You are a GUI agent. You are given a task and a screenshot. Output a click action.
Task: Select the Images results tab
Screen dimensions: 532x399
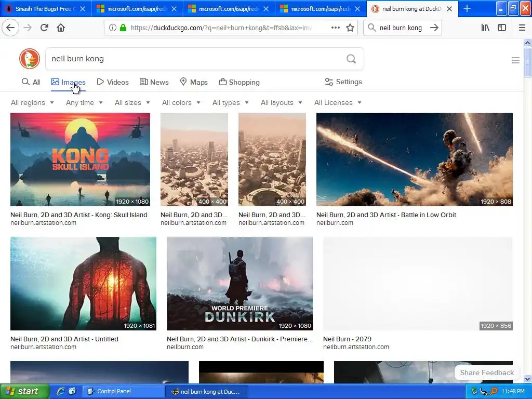pyautogui.click(x=68, y=82)
